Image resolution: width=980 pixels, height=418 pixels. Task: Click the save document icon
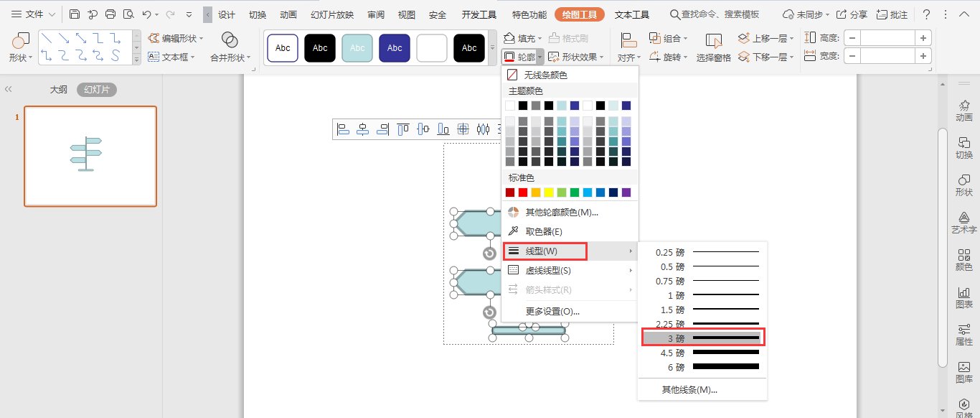pos(75,14)
